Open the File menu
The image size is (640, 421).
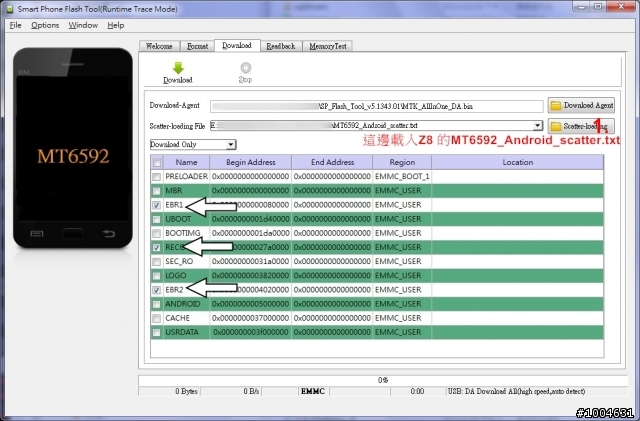pos(16,25)
